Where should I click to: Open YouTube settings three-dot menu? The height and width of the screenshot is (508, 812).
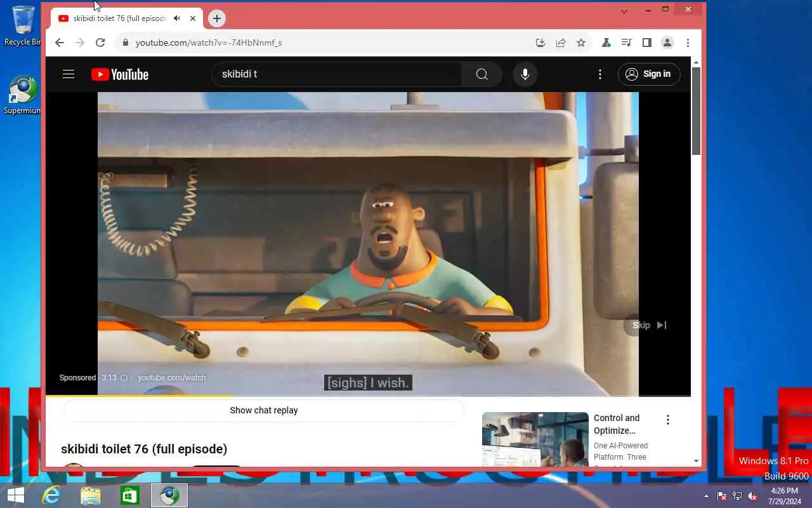[x=600, y=74]
